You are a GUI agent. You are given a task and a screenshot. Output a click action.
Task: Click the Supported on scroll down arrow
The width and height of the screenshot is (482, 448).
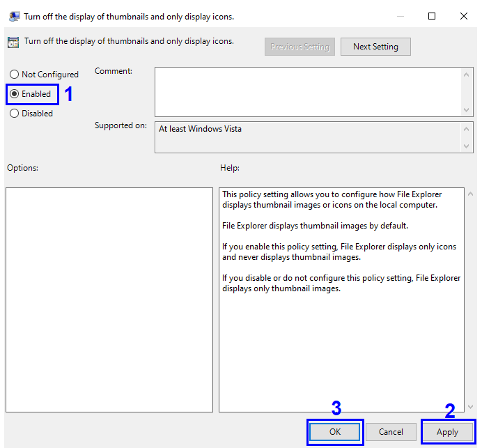pyautogui.click(x=466, y=146)
